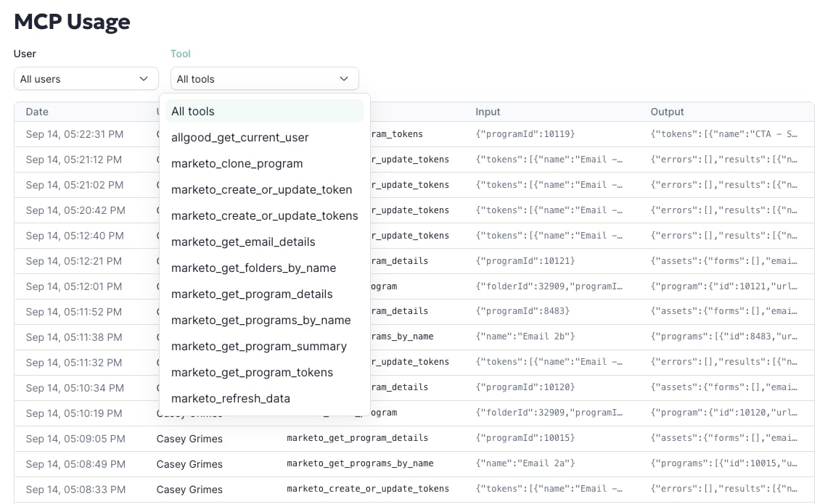
Task: Click input {"programId":10120}
Action: pos(525,387)
